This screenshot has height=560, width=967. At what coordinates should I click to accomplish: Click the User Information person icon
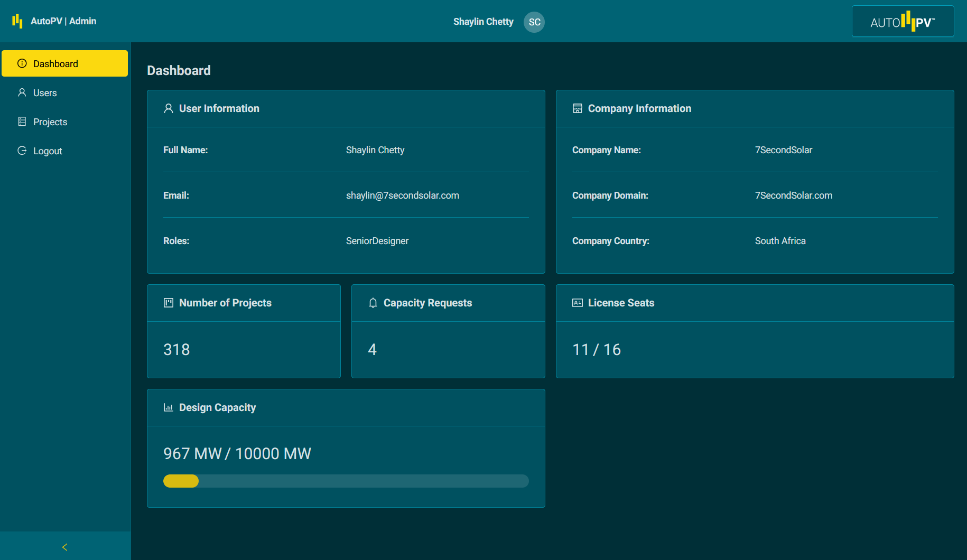pyautogui.click(x=169, y=108)
